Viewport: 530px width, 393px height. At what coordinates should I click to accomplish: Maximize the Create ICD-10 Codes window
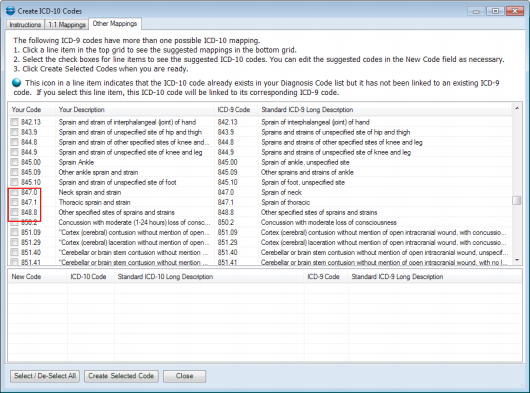tap(495, 11)
